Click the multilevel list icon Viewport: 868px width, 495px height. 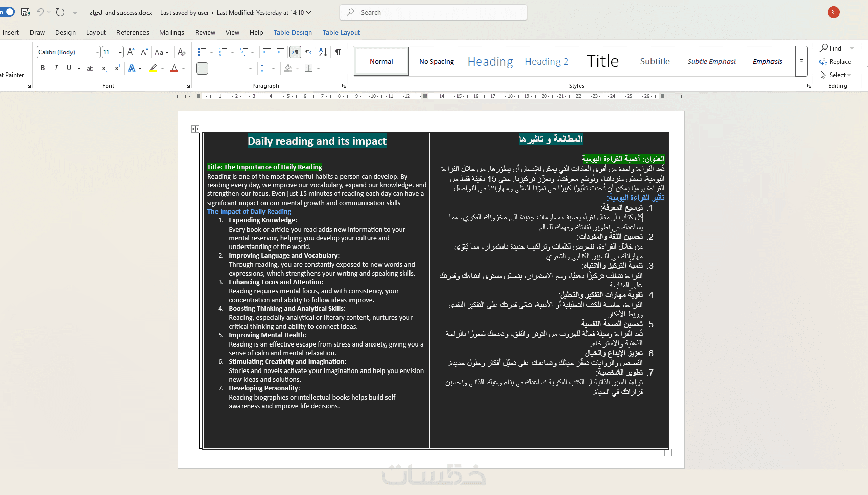coord(244,52)
